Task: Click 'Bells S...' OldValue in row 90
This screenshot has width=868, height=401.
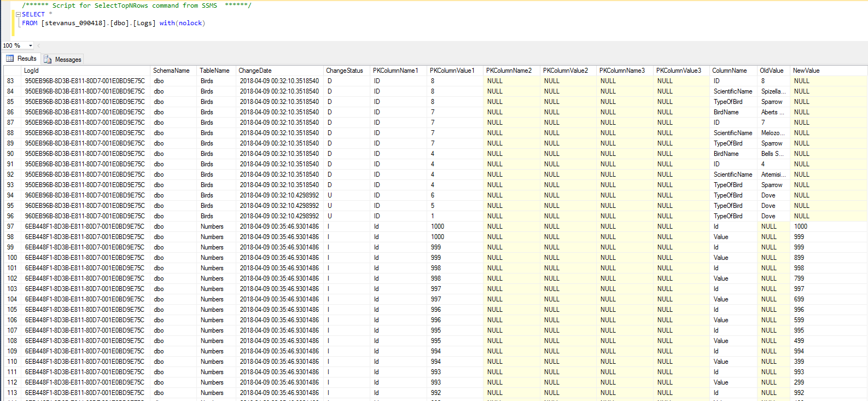Action: click(772, 154)
